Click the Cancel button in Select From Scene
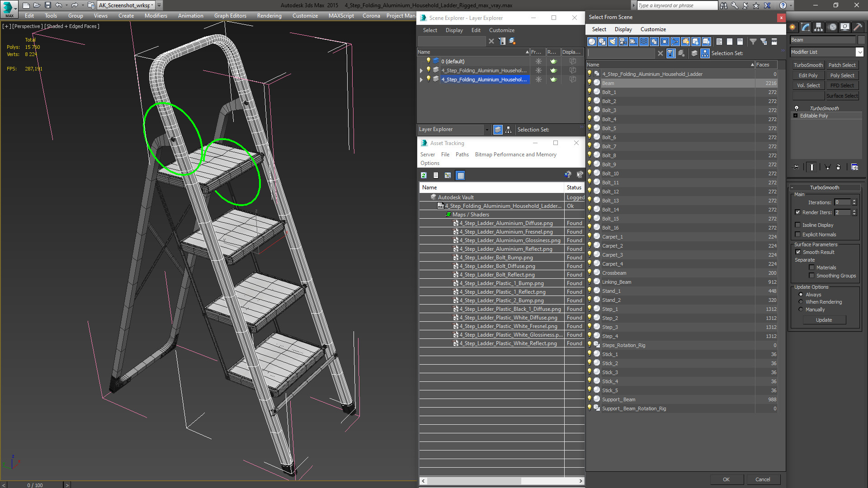The height and width of the screenshot is (488, 868). 763,479
